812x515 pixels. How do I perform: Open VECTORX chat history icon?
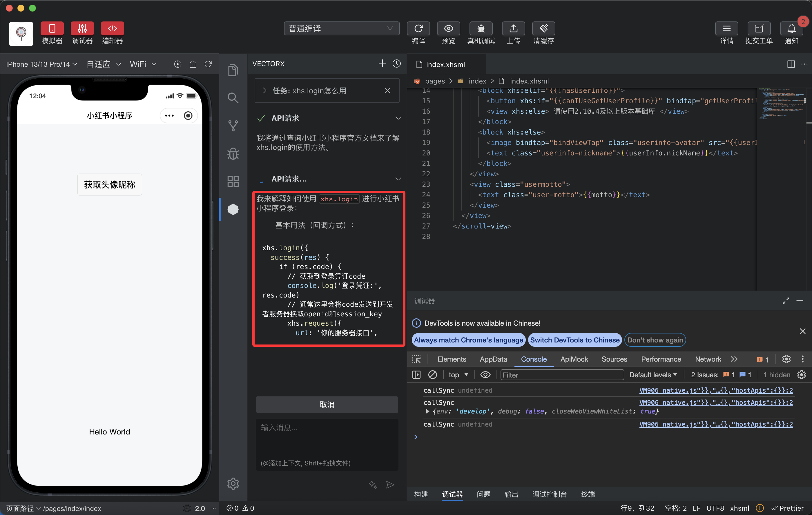pyautogui.click(x=396, y=64)
